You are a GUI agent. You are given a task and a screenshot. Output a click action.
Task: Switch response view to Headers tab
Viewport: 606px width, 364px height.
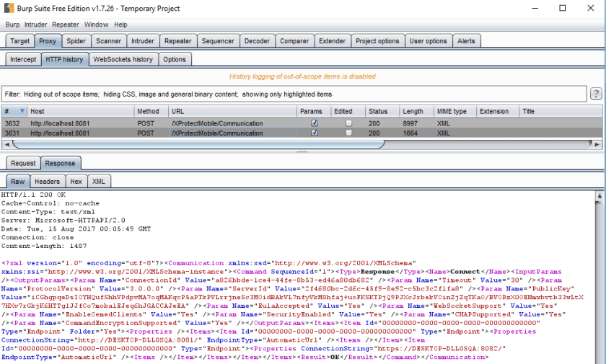[x=48, y=182]
